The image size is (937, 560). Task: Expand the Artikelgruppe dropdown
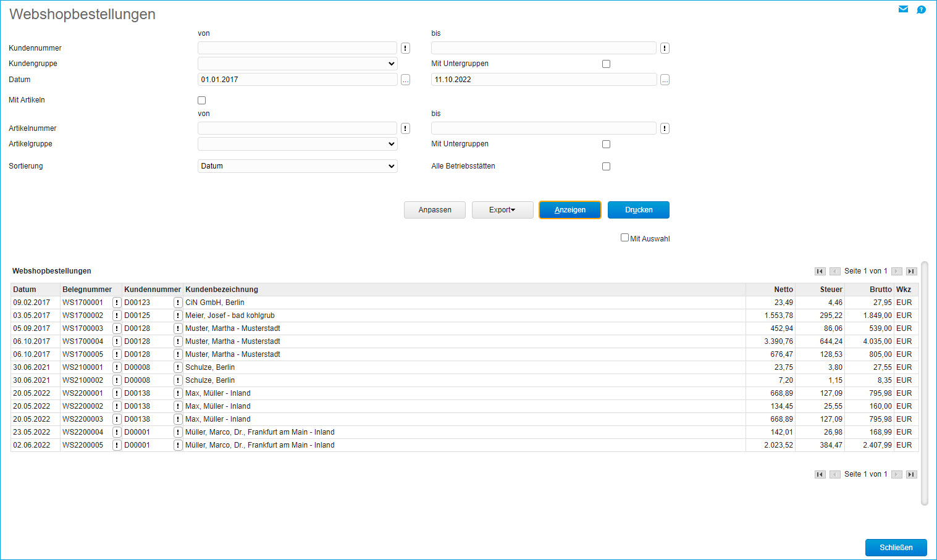coord(297,144)
